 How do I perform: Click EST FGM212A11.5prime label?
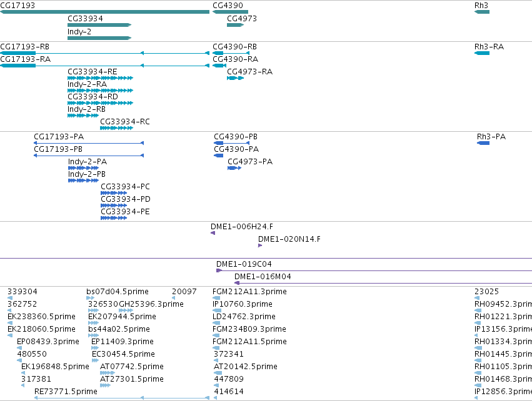249,342
